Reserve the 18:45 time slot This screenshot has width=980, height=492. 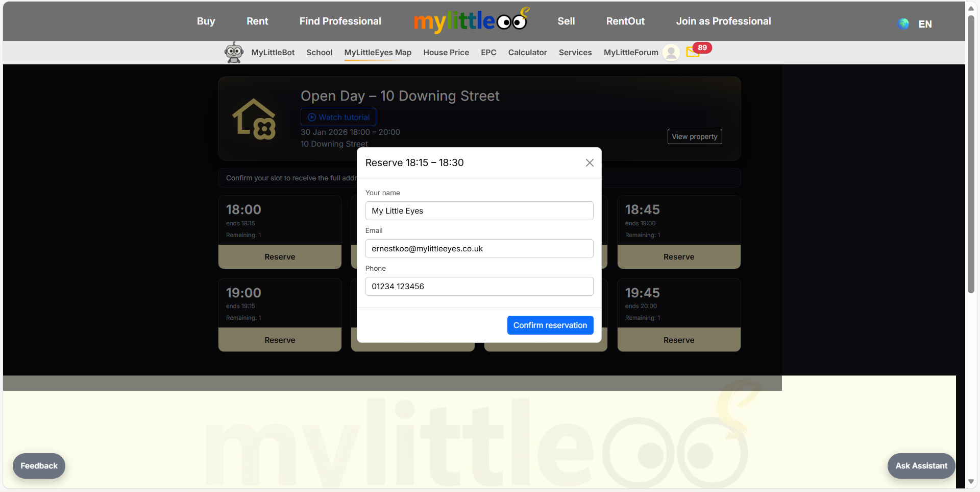(678, 256)
